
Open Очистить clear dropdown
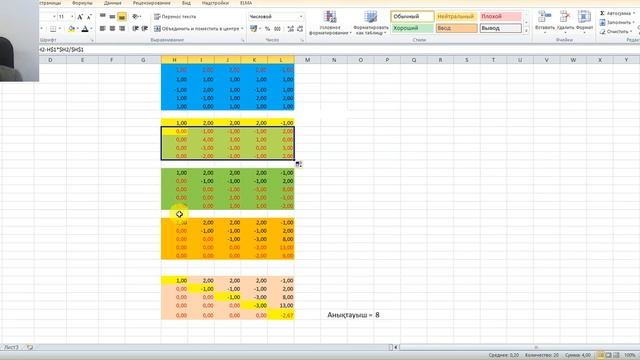click(617, 31)
